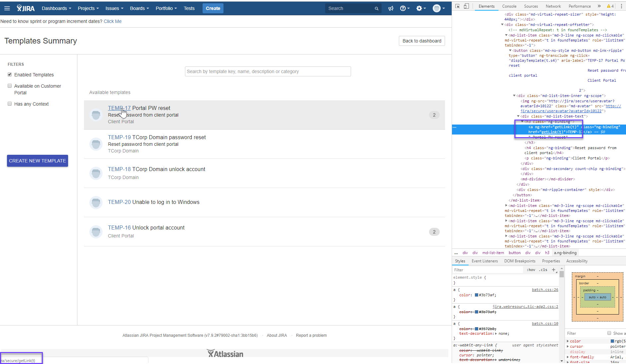Open Issues dropdown menu

114,8
